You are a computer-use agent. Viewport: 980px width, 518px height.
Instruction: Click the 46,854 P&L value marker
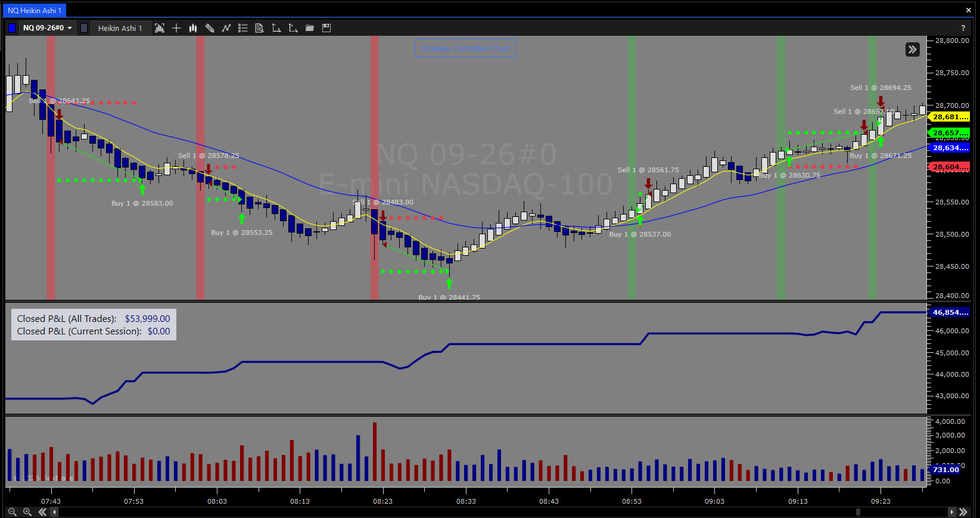click(950, 312)
